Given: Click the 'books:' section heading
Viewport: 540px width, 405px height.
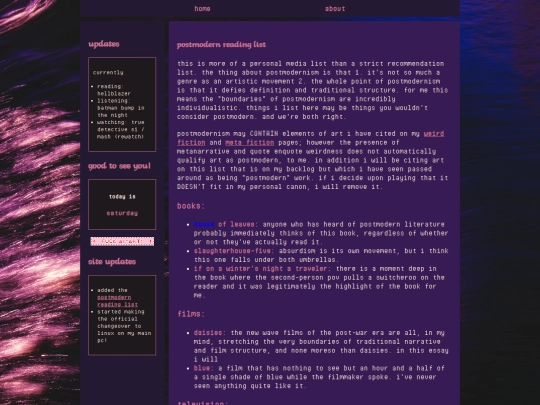Looking at the screenshot, I should tap(191, 206).
